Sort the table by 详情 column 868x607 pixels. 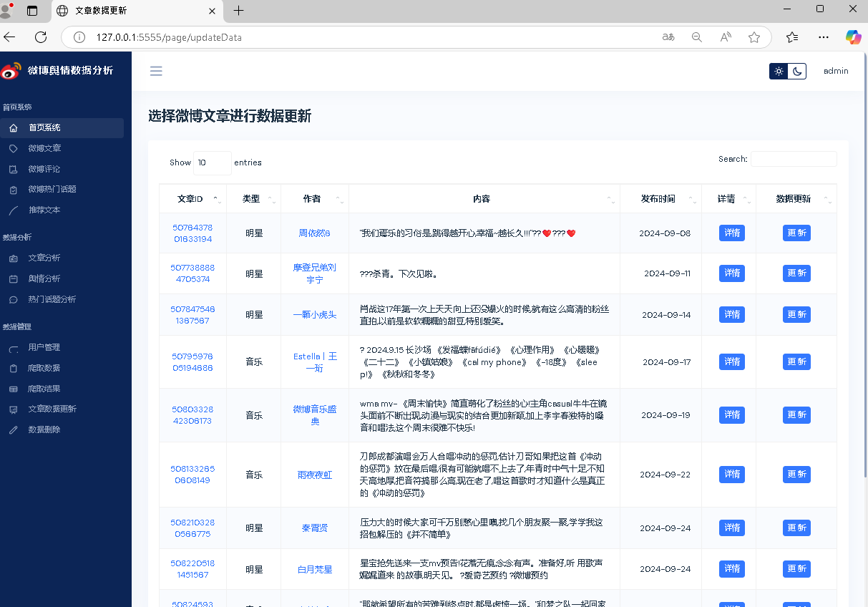click(x=729, y=199)
